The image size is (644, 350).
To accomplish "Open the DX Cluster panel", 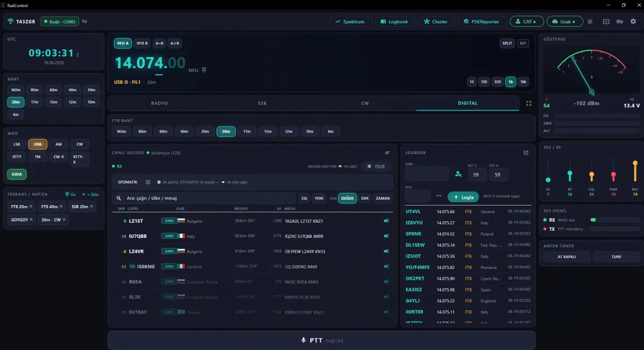I will pos(436,21).
